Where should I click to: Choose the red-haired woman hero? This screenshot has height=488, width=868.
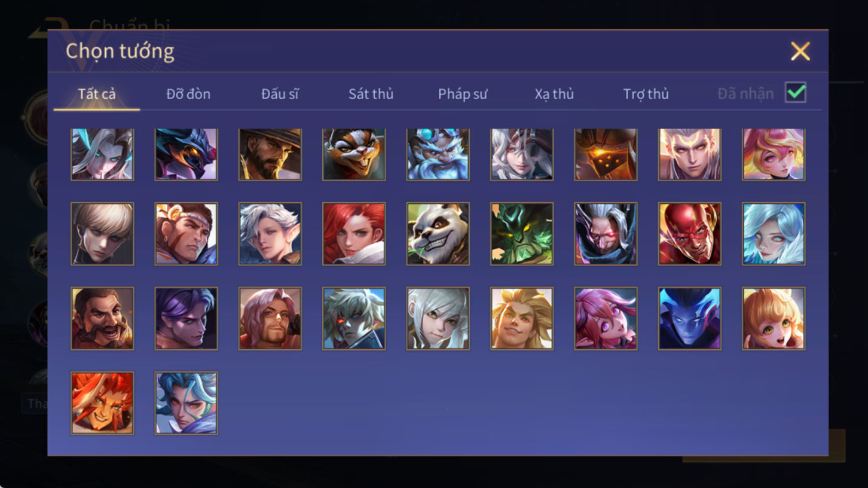[x=354, y=234]
